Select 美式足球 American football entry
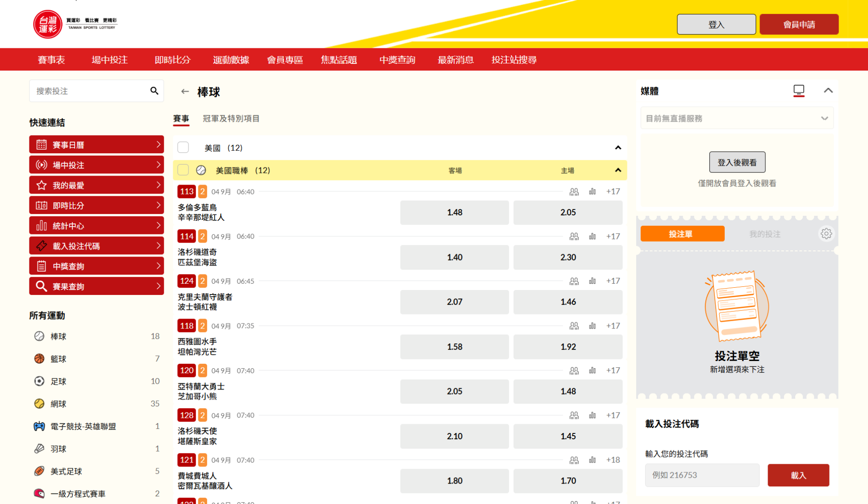Image resolution: width=868 pixels, height=504 pixels. pyautogui.click(x=96, y=471)
